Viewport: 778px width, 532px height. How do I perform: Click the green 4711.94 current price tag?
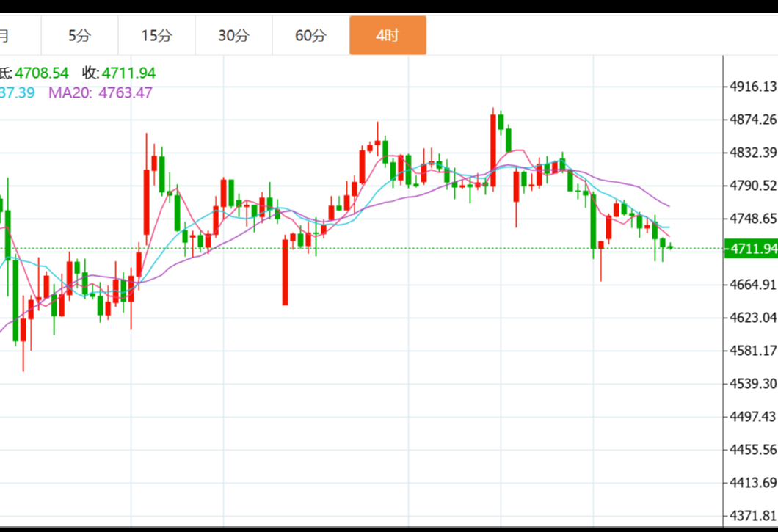(751, 249)
